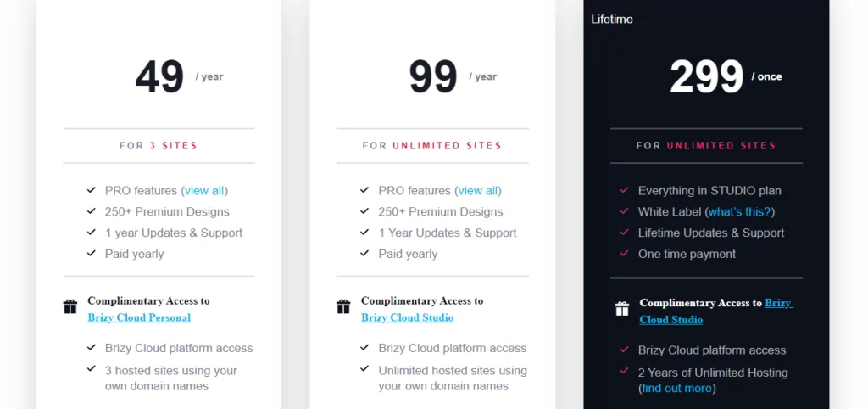
Task: Click checkmark next to Unlimited hosted sites
Action: (x=364, y=368)
